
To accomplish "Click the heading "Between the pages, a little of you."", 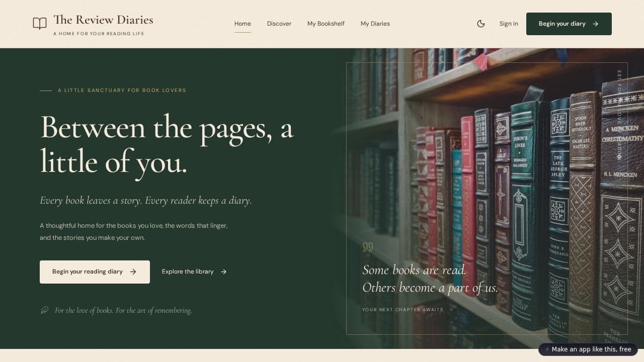I will point(167,145).
